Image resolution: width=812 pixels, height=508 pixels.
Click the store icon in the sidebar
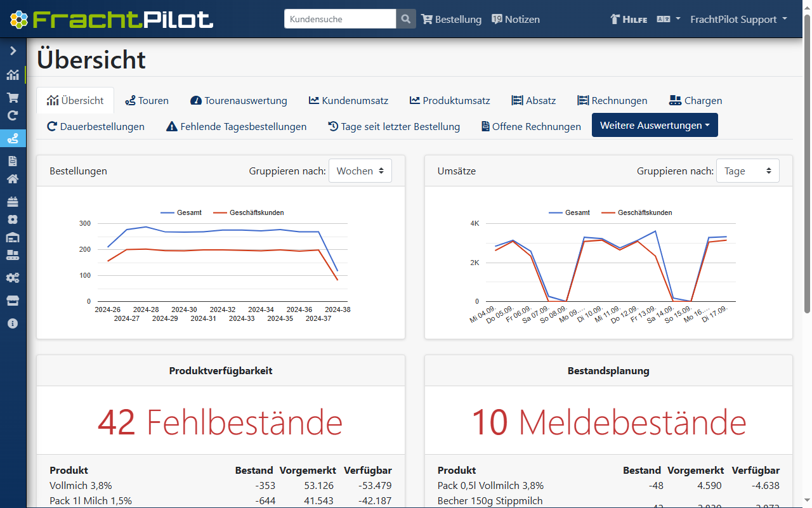pos(13,301)
